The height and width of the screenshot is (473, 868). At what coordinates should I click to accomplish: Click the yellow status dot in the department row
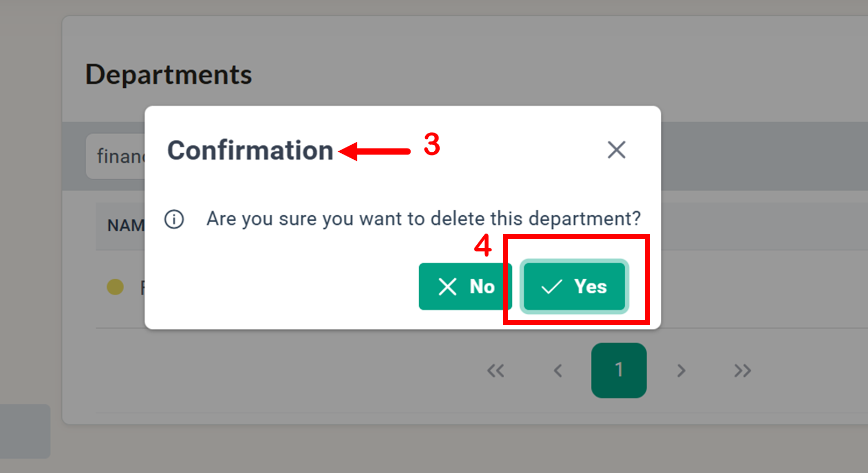[x=115, y=287]
